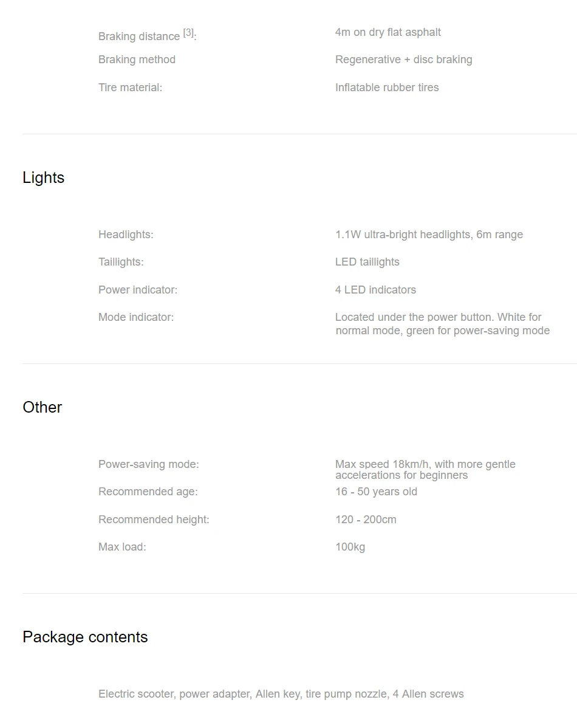This screenshot has width=577, height=728.
Task: Click the Other section heading
Action: [x=43, y=407]
